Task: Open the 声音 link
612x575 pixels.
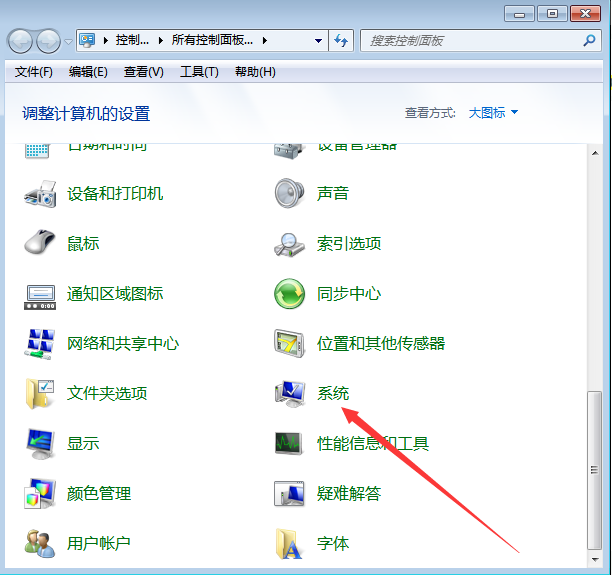Action: click(333, 194)
